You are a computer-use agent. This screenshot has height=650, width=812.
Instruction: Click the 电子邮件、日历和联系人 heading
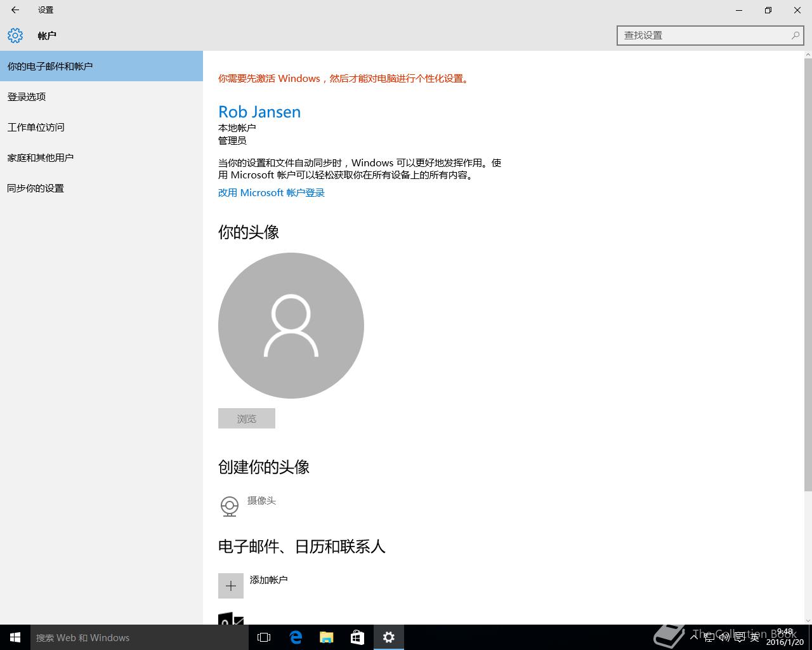[302, 547]
